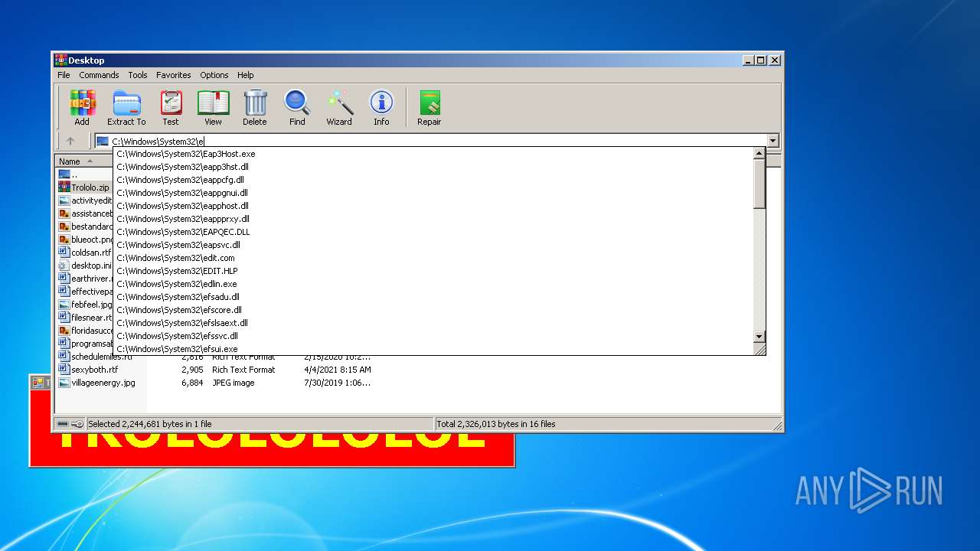
Task: Choose efssvc.dll suggestion
Action: click(433, 336)
